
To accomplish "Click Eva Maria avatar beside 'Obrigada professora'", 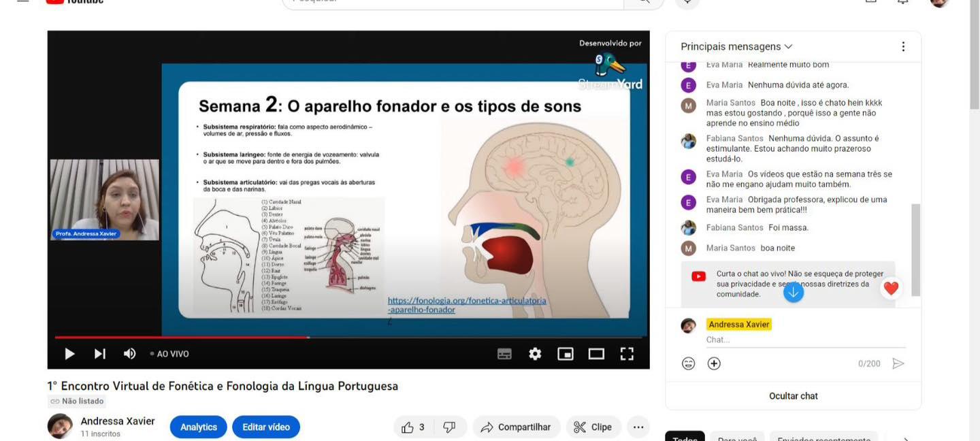I will click(689, 202).
